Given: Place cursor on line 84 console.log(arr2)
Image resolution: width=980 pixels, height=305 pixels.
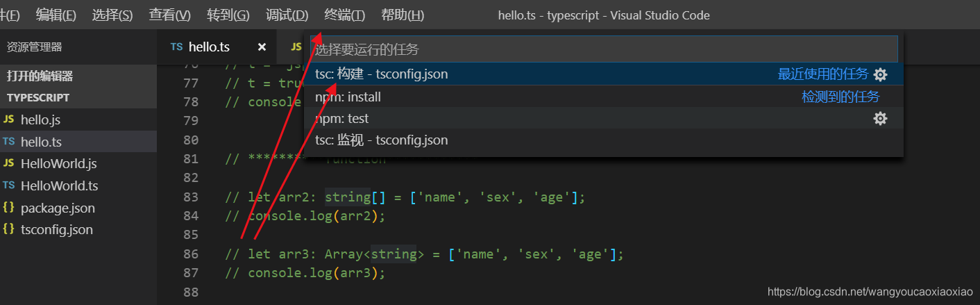Looking at the screenshot, I should [x=305, y=216].
